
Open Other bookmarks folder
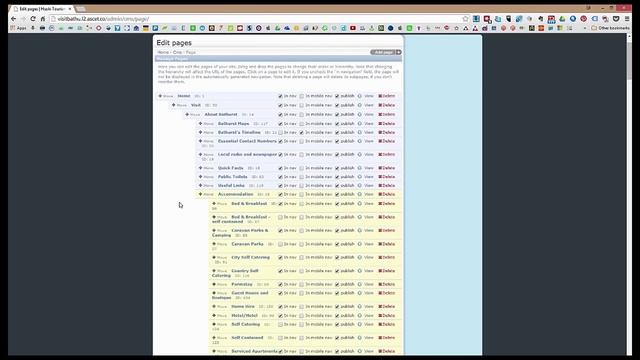point(610,28)
